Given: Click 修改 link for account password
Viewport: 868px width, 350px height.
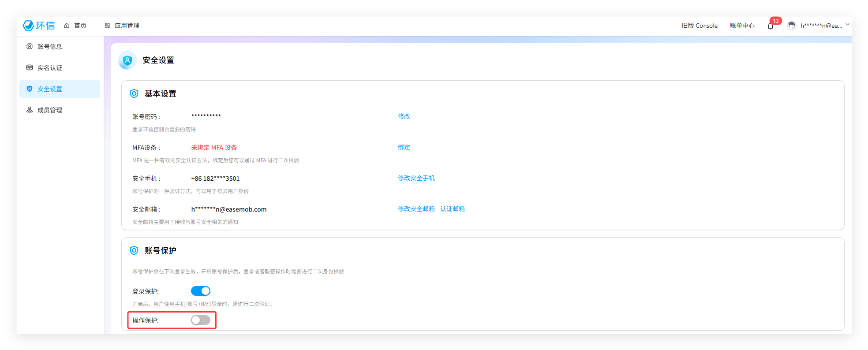Looking at the screenshot, I should [404, 116].
